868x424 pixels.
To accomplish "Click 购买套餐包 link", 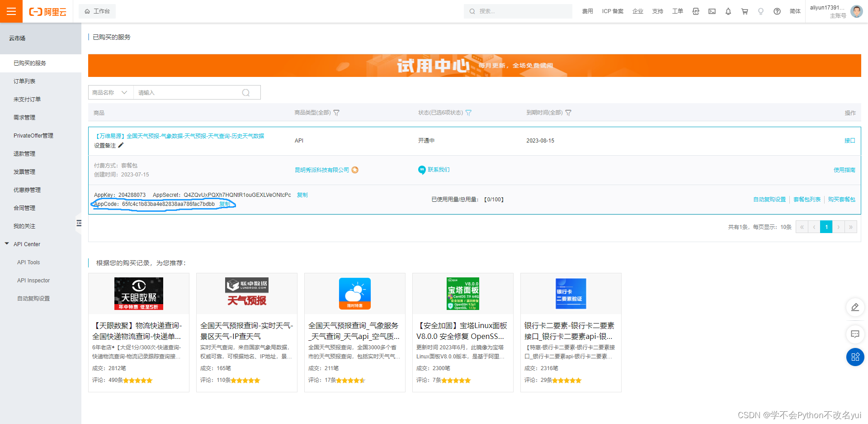I will [x=842, y=200].
